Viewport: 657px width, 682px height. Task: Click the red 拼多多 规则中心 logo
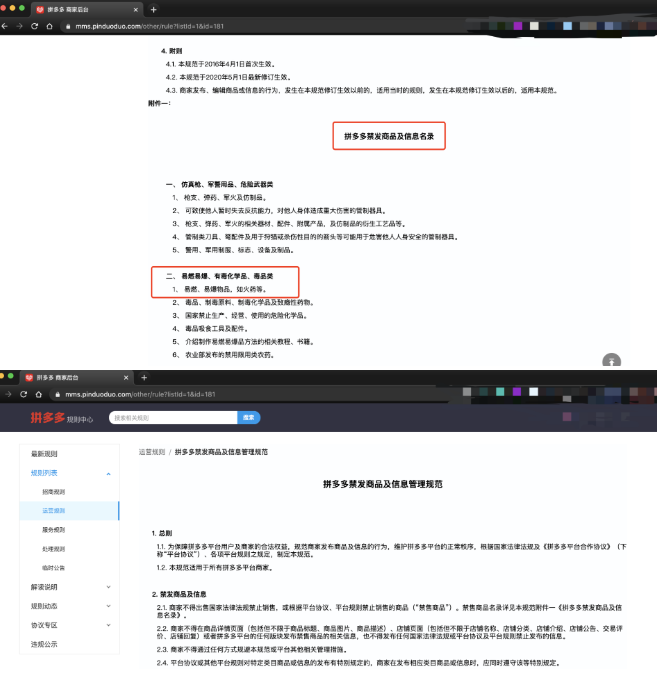coord(61,418)
